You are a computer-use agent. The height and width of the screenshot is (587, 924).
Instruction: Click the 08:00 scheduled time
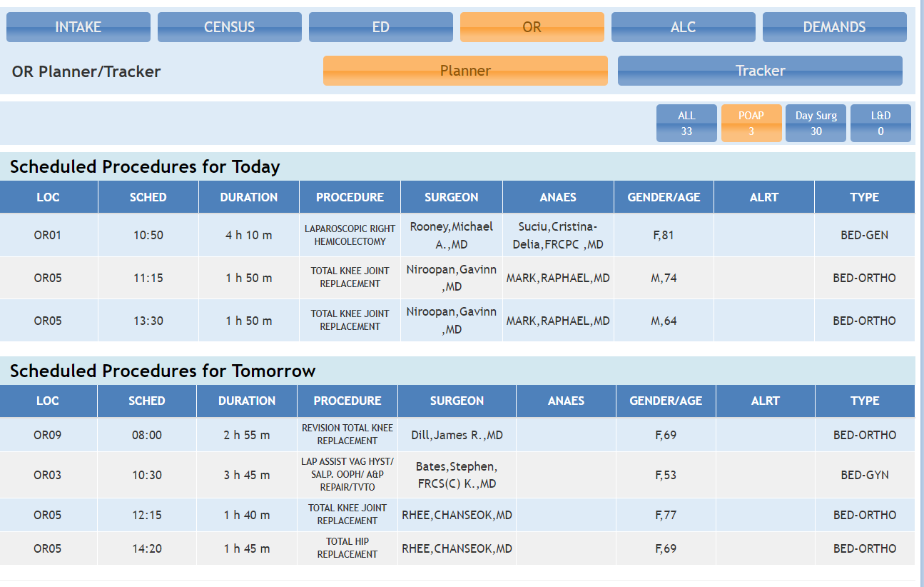pos(147,435)
